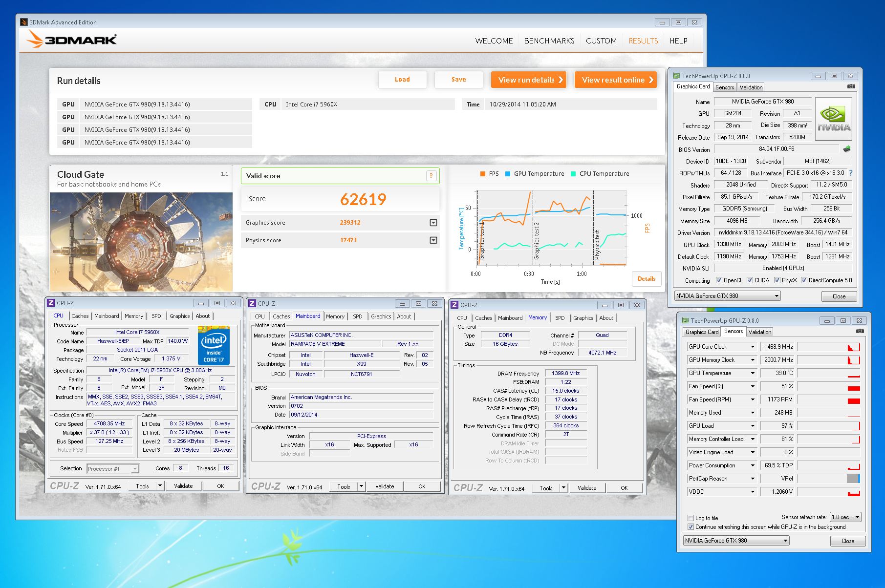Expand the Graphics score details
885x588 pixels.
433,223
